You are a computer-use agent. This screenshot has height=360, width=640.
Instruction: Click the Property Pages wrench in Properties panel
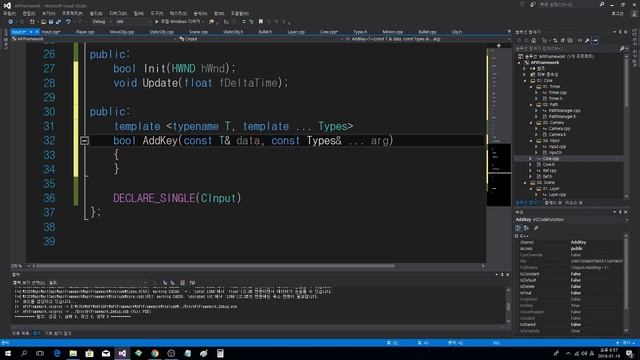coord(536,228)
